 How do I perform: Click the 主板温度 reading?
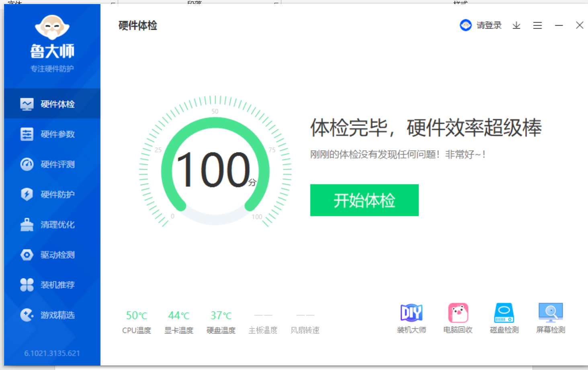(x=263, y=322)
